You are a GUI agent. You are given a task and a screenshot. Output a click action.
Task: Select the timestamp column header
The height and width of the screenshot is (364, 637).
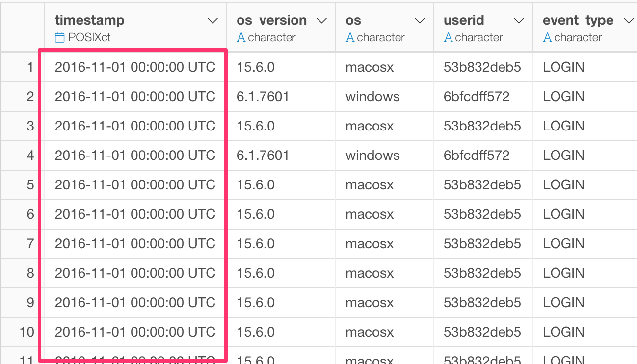pos(135,27)
